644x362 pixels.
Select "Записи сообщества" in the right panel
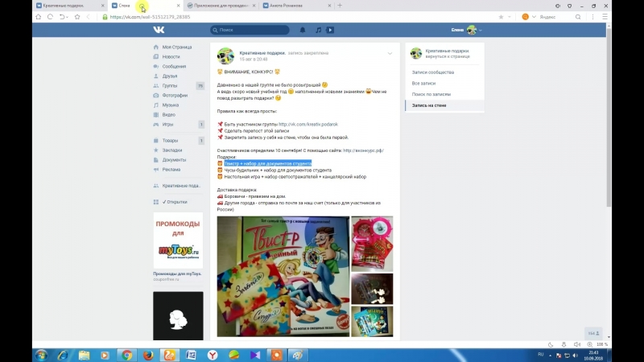433,72
